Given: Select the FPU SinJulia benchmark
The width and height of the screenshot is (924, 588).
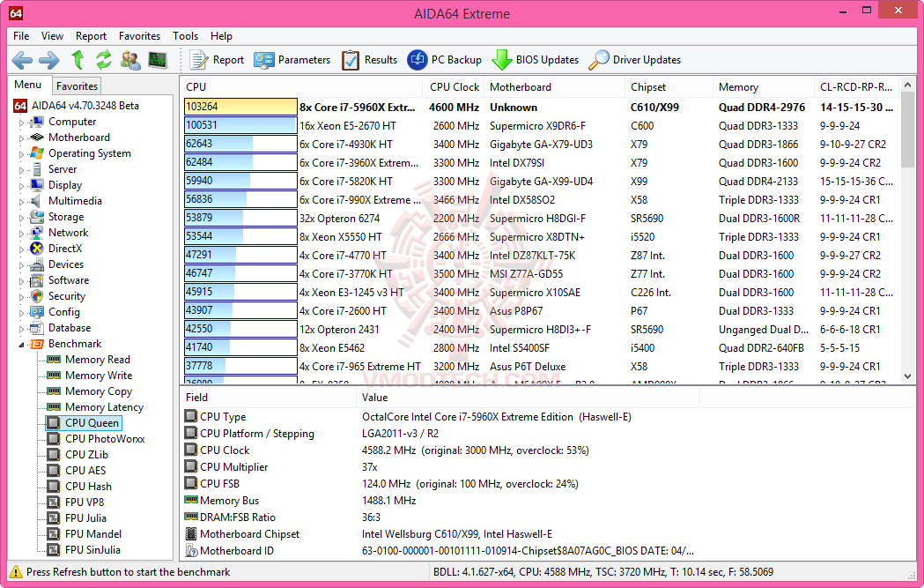Looking at the screenshot, I should (92, 550).
